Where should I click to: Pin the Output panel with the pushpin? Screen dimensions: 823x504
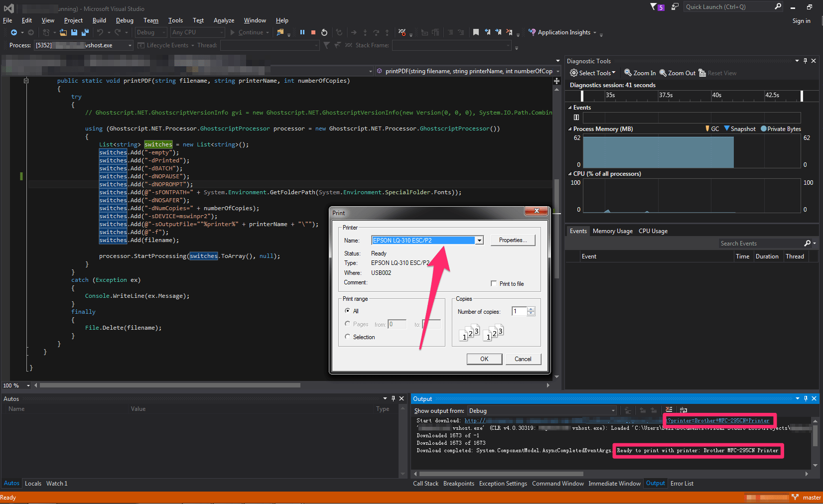[806, 398]
